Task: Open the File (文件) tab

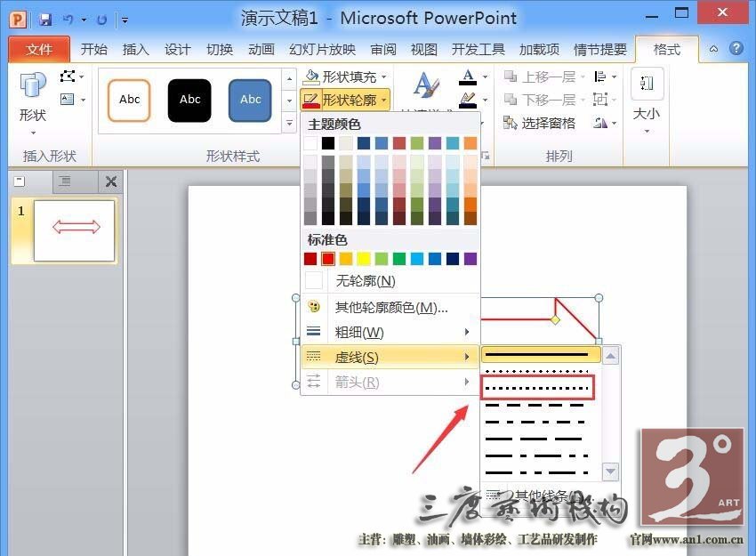Action: [39, 49]
